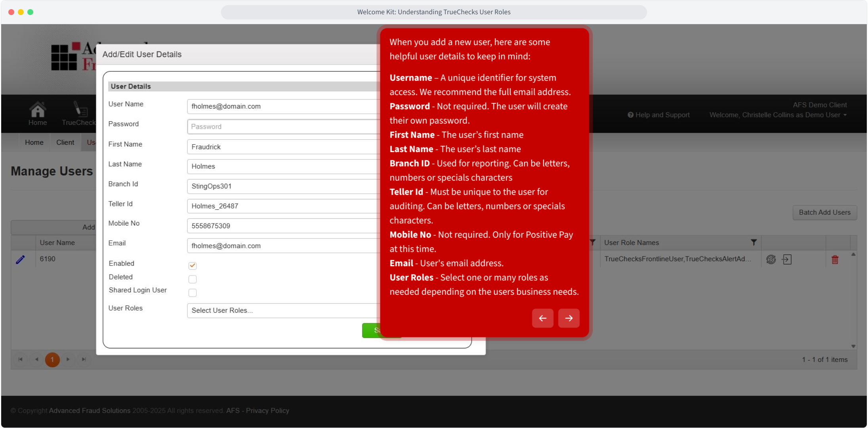The width and height of the screenshot is (868, 428).
Task: Tick the Shared Login User checkbox
Action: (x=192, y=293)
